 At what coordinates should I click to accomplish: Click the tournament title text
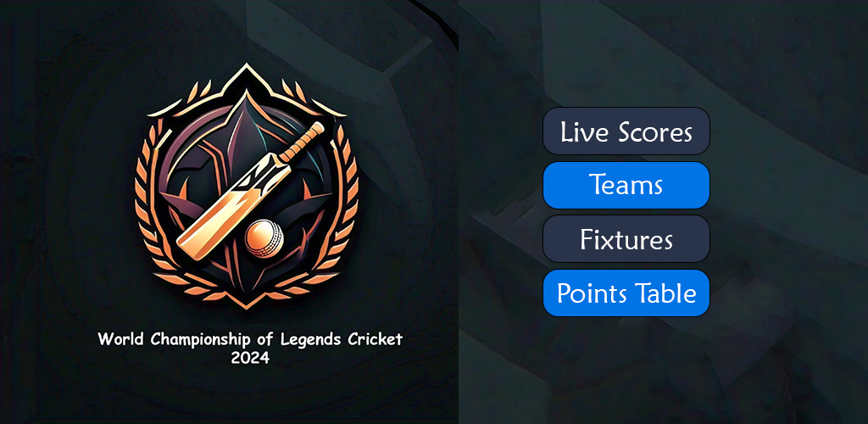pos(250,349)
